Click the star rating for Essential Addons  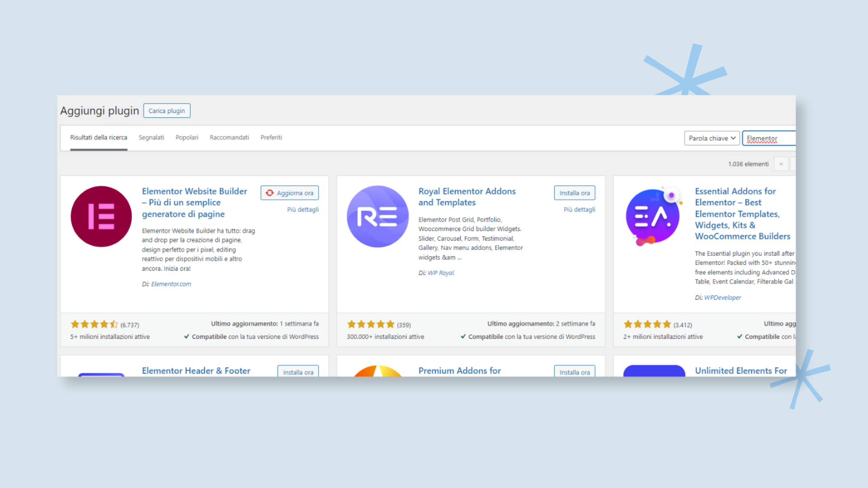[x=647, y=324]
